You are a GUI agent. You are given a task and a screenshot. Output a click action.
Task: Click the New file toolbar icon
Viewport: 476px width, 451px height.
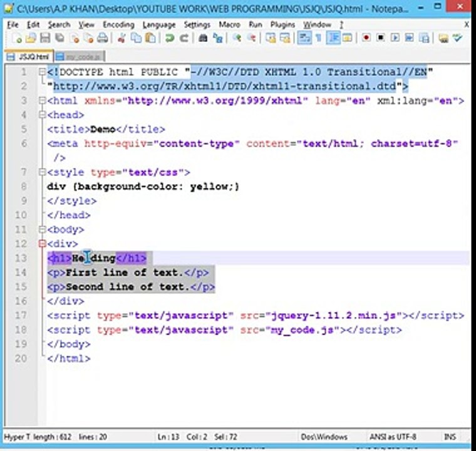[17, 38]
